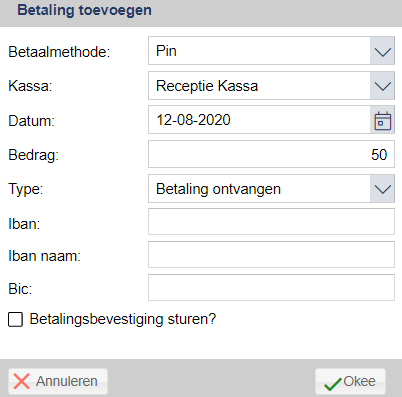Screen dimensions: 402x397
Task: Click into the Bic input field
Action: 271,288
